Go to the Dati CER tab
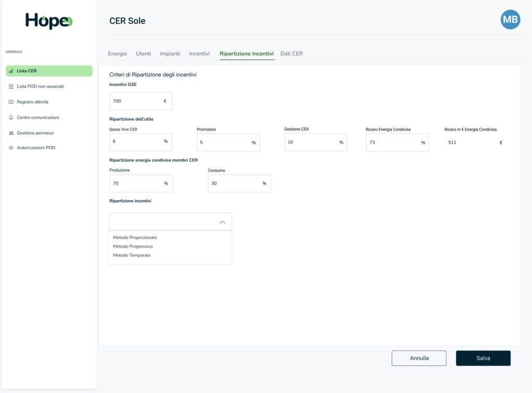This screenshot has height=393, width=532. [x=291, y=54]
